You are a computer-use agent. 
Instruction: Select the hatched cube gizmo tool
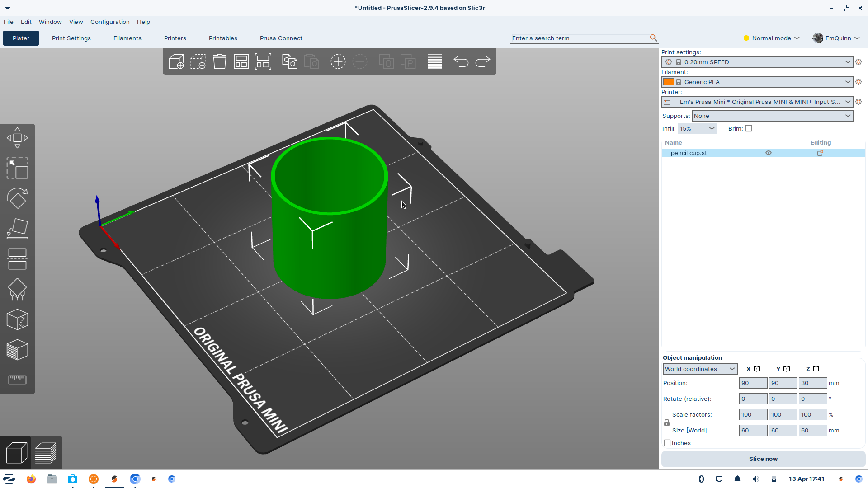coord(17,350)
